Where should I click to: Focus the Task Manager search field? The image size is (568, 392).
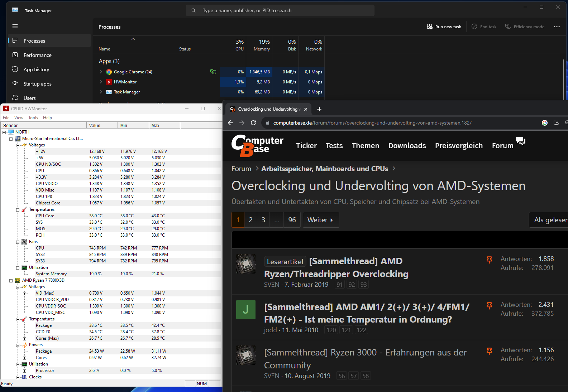tap(280, 10)
